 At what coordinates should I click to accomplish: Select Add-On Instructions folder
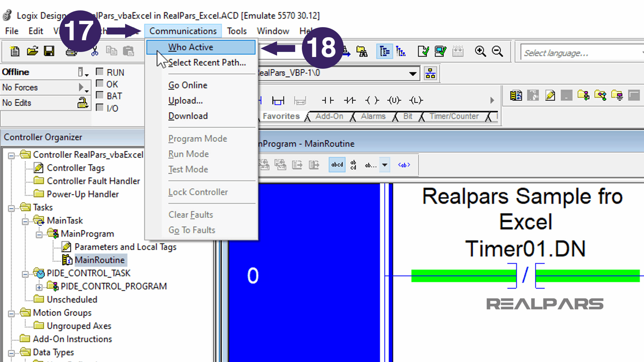pos(72,339)
